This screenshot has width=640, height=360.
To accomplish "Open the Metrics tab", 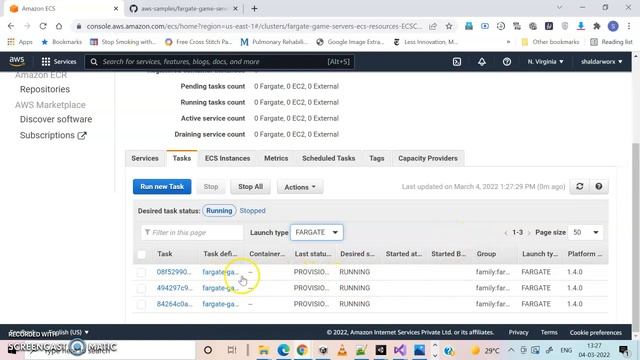I will click(276, 158).
